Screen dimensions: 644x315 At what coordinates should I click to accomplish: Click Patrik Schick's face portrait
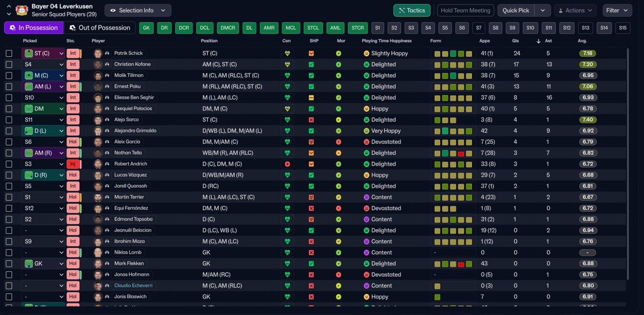pos(98,53)
